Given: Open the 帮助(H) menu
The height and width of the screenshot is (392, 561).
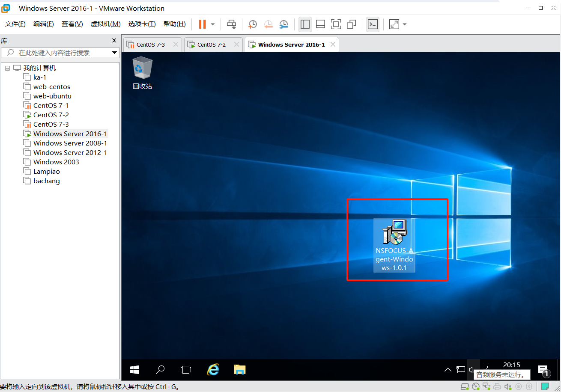Looking at the screenshot, I should point(175,24).
